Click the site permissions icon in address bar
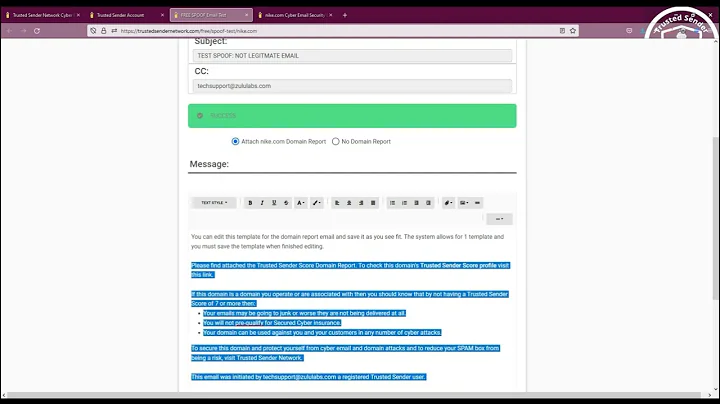Viewport: 720px width, 404px height. (x=114, y=31)
